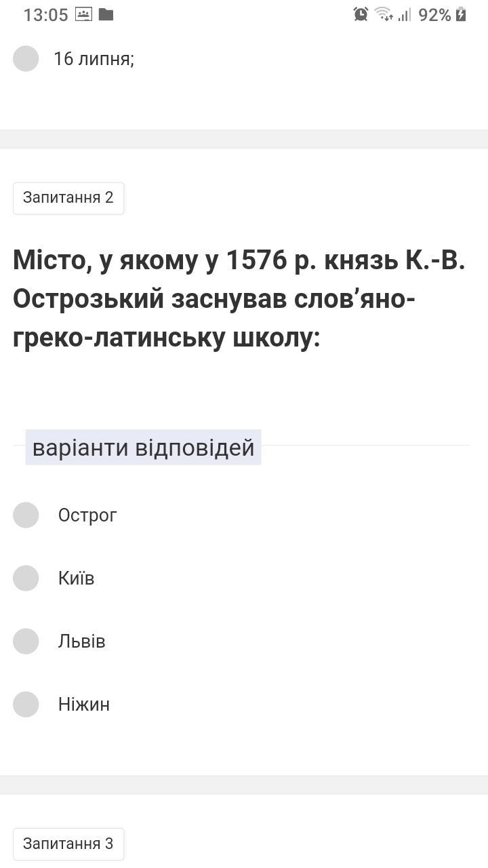Select the radio button for 16 липня

26,58
